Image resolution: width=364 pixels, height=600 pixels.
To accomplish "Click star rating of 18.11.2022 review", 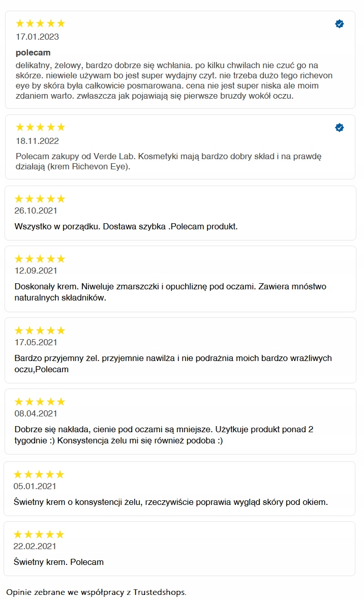I will coord(41,127).
